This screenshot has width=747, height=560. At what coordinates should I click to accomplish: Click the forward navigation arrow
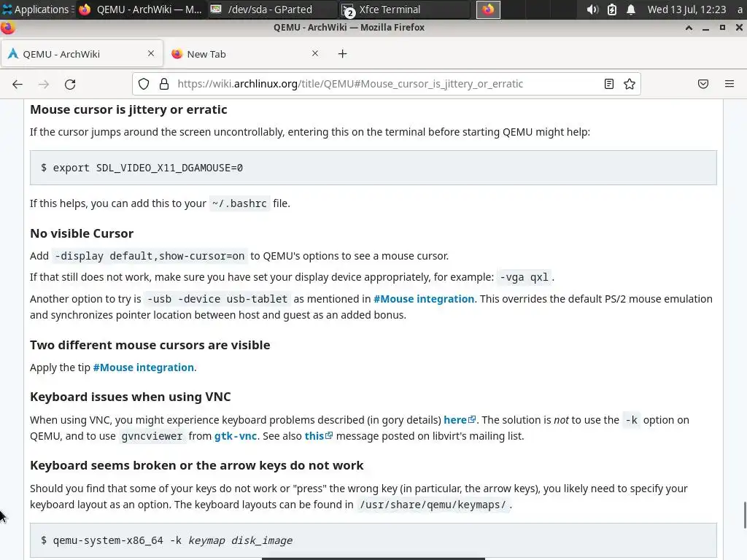pos(44,85)
